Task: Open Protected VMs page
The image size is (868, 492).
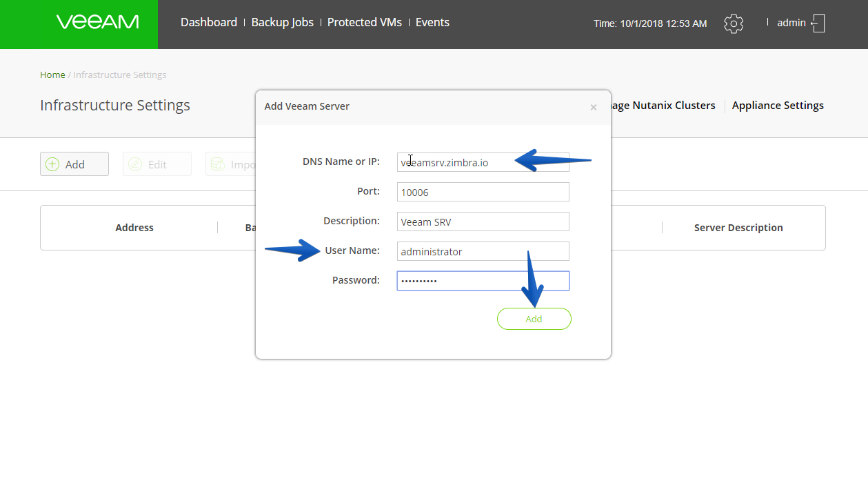Action: coord(365,22)
